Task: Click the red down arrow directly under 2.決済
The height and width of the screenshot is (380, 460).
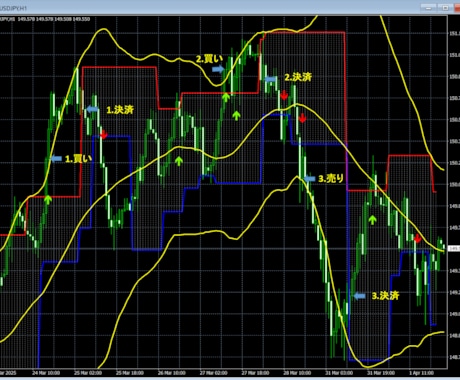Action: (x=284, y=95)
